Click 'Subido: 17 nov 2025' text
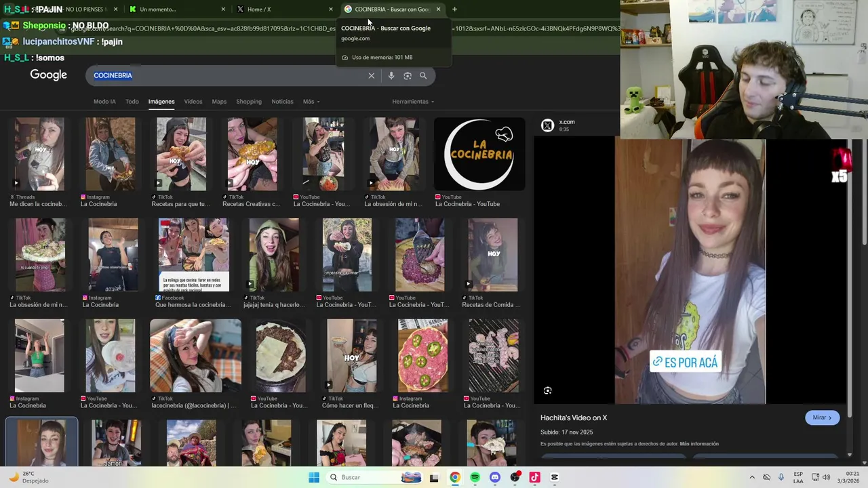This screenshot has height=488, width=868. tap(567, 432)
